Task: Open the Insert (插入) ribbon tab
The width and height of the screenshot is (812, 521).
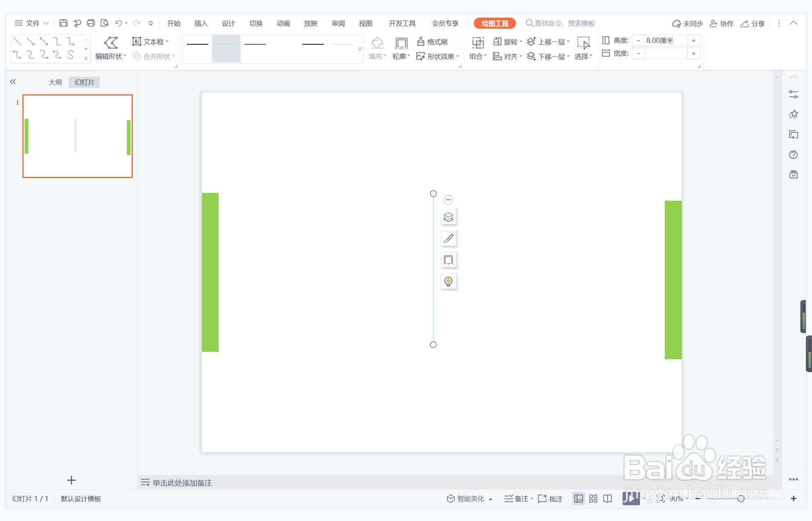Action: click(x=201, y=23)
